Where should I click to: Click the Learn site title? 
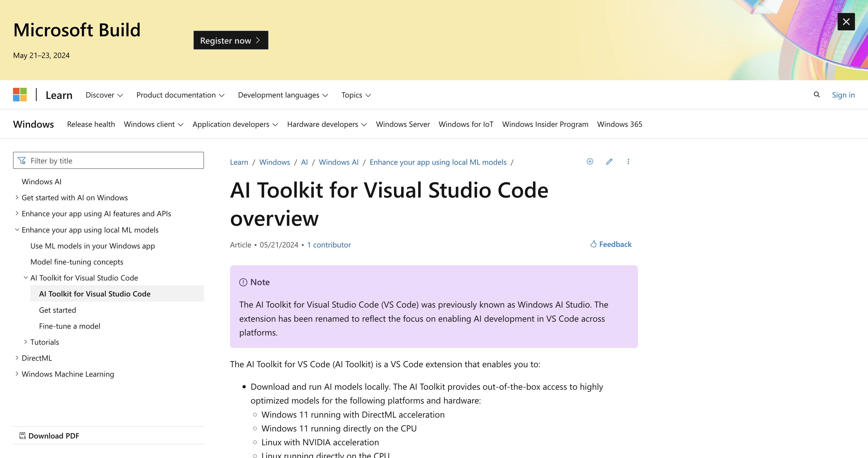click(x=59, y=95)
